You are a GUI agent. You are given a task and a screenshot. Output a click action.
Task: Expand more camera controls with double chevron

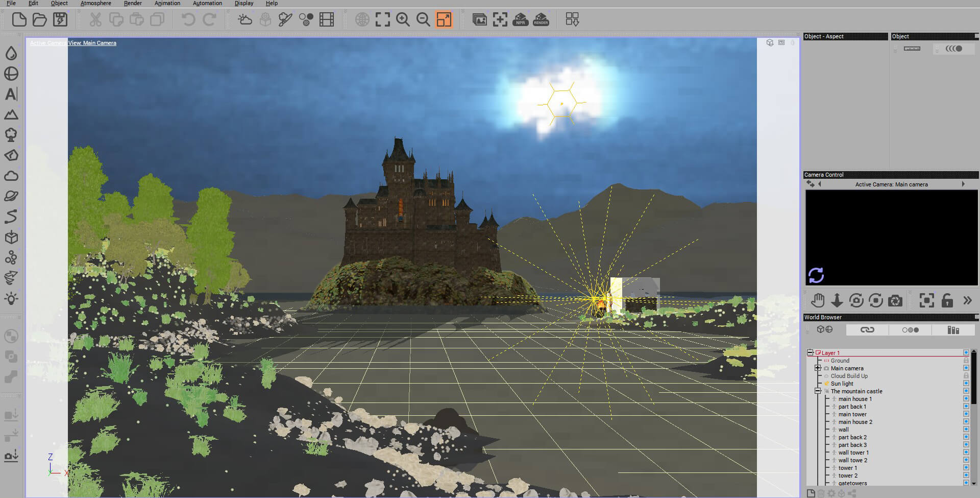(x=968, y=300)
